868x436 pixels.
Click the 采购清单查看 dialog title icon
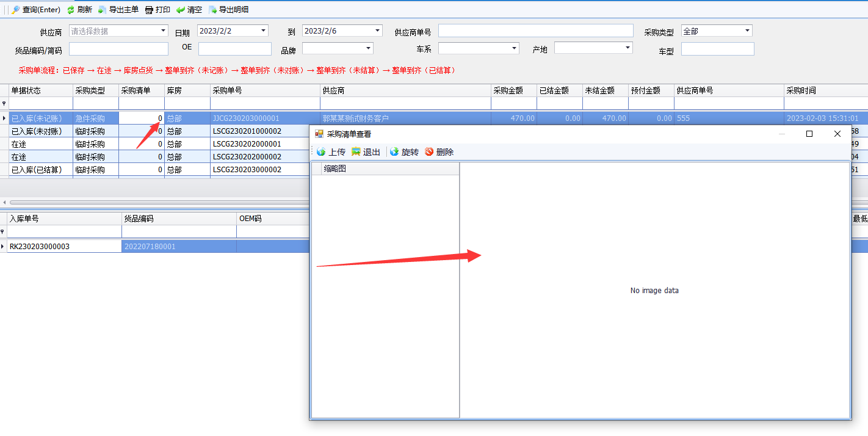coord(319,134)
